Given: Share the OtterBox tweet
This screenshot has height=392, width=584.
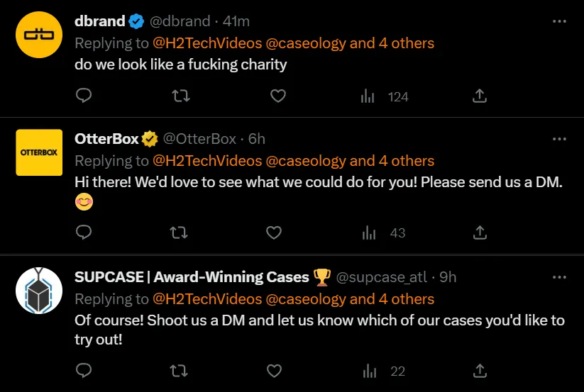Looking at the screenshot, I should (x=479, y=232).
